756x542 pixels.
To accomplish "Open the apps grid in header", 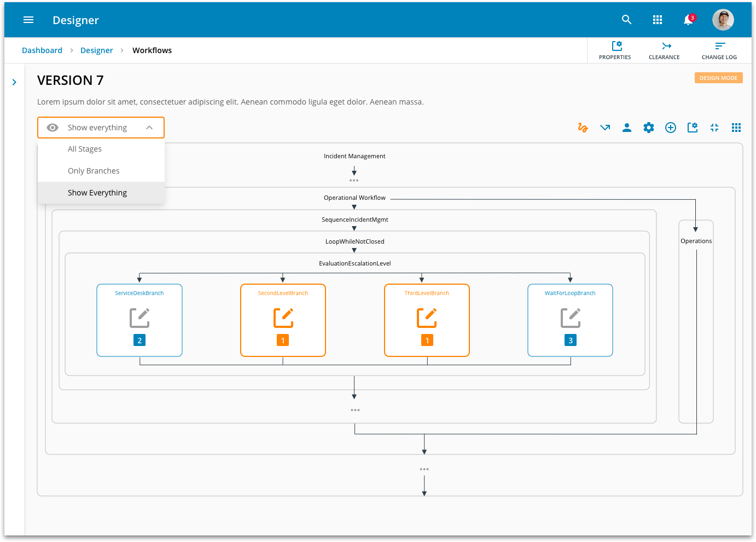I will [x=658, y=20].
